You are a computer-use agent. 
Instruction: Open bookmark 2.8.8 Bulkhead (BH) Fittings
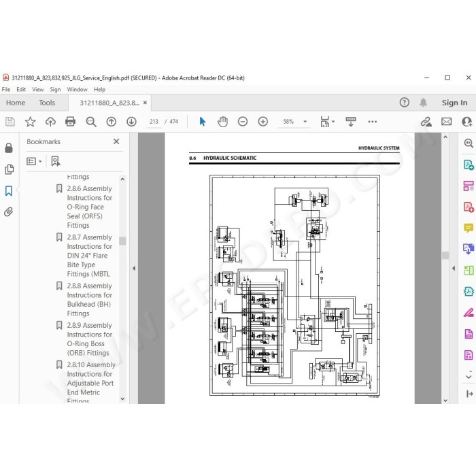pos(90,299)
